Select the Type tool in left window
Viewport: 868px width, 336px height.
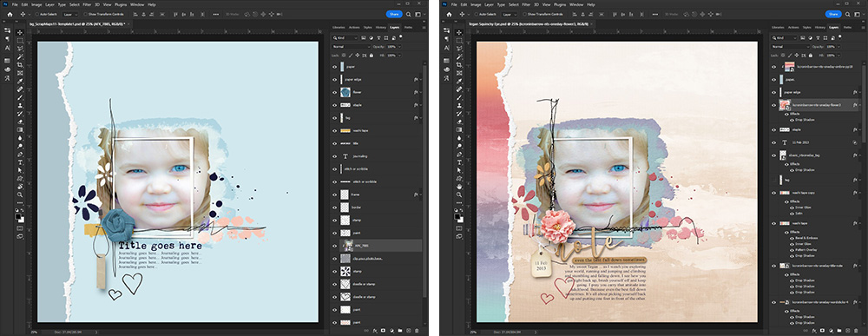point(20,162)
